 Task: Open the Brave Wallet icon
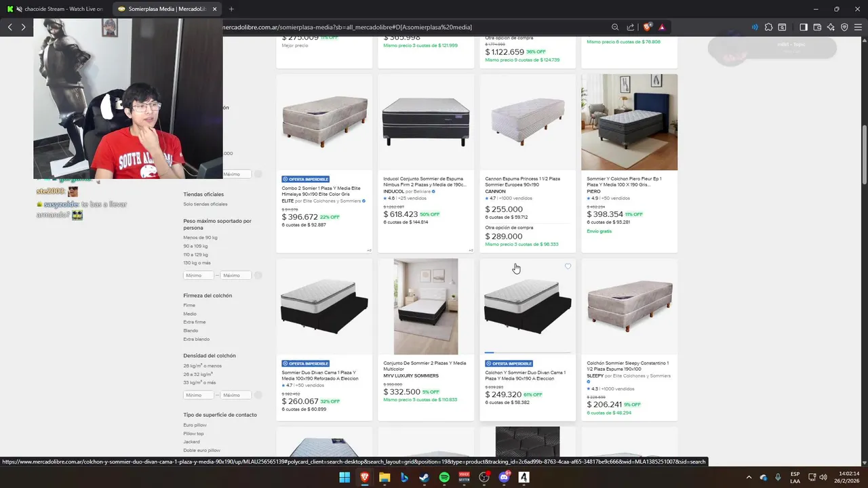point(817,27)
